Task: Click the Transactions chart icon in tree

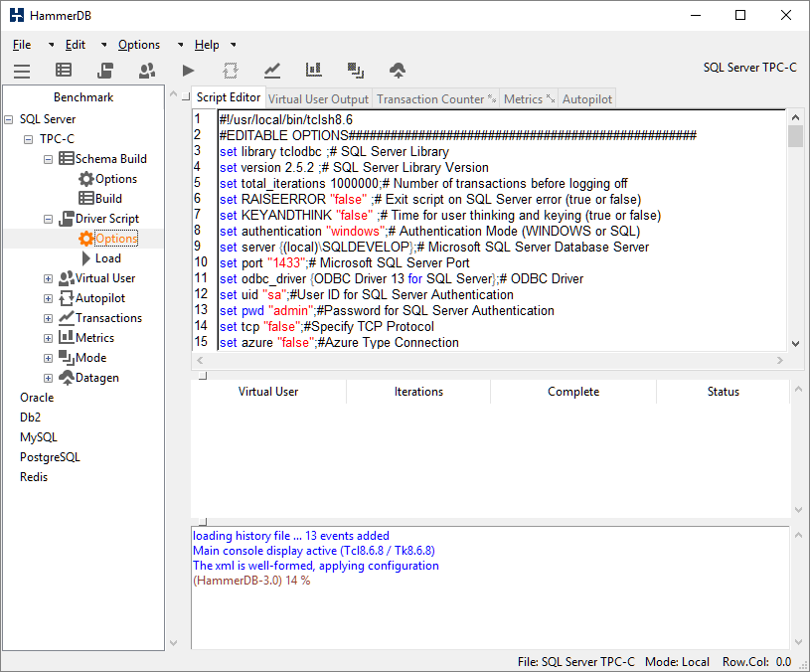Action: pos(67,317)
